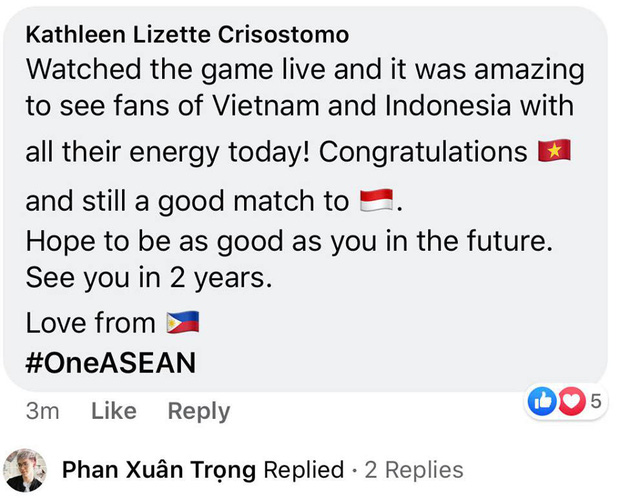
Task: Click the Vietnam flag emoji
Action: click(555, 152)
